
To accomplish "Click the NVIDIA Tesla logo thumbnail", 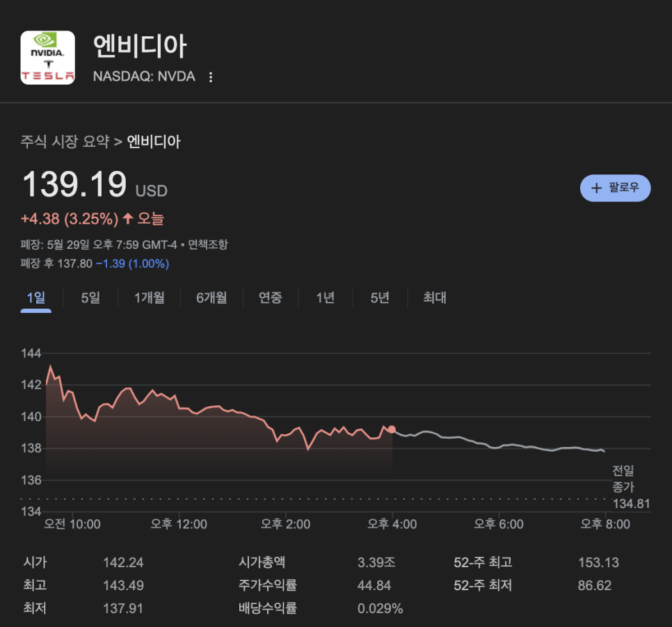I will [47, 58].
